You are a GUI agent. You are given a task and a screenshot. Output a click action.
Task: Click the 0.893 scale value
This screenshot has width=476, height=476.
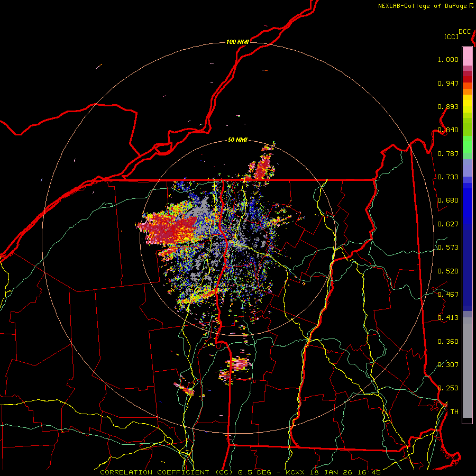tap(448, 106)
